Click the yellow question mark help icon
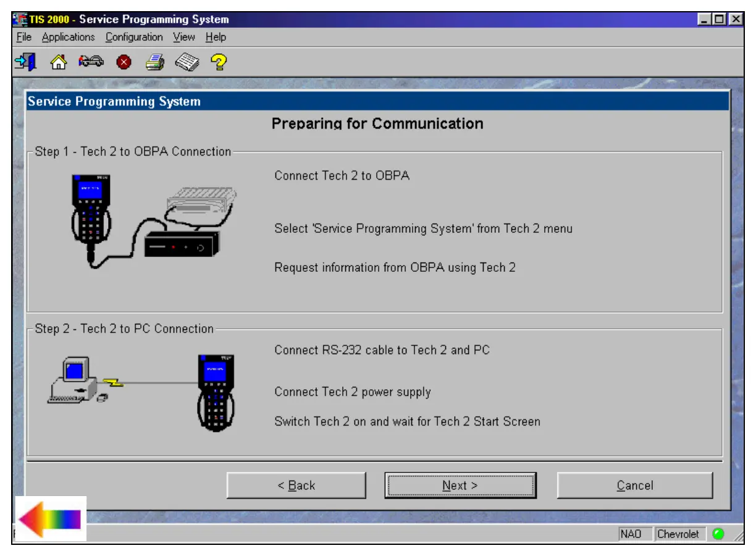The width and height of the screenshot is (756, 556). point(218,62)
